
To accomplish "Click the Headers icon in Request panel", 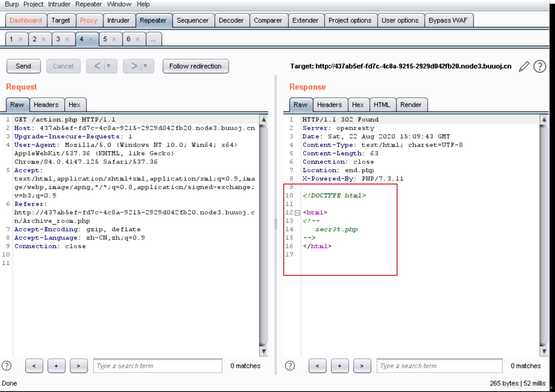I will [x=46, y=105].
